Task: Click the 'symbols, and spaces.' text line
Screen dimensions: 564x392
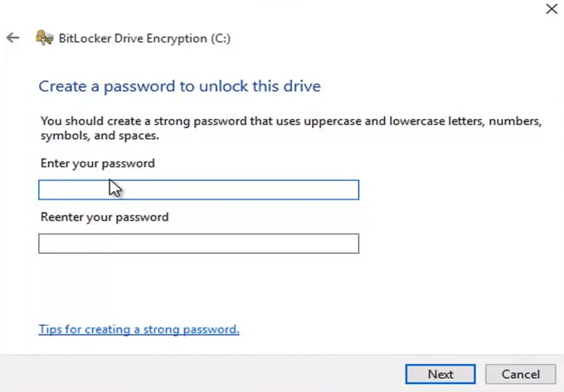Action: pos(100,135)
